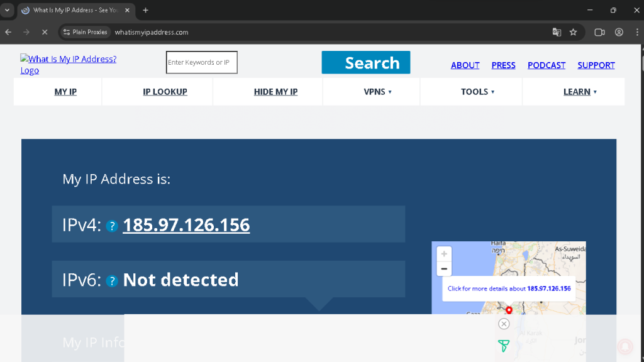Screen dimensions: 644x362
Task: Select the Not detected IPv6 text
Action: [x=180, y=280]
